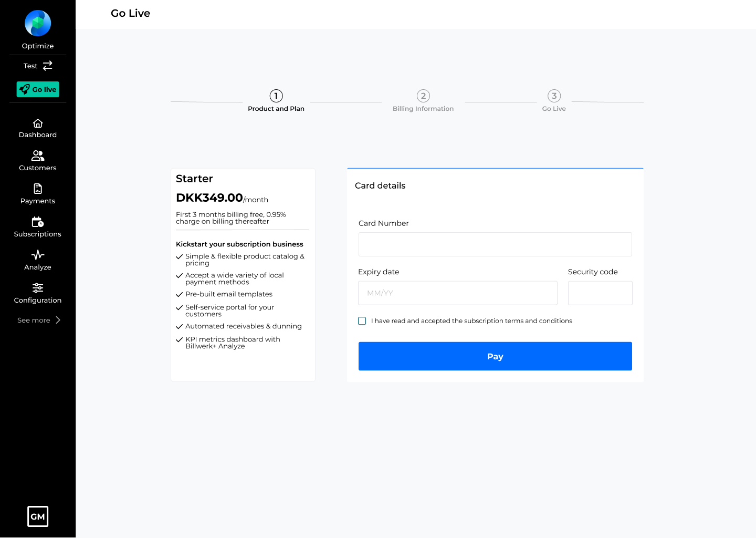Click the Payments label in sidebar
Screen dimensions: 756x538
[x=38, y=201]
